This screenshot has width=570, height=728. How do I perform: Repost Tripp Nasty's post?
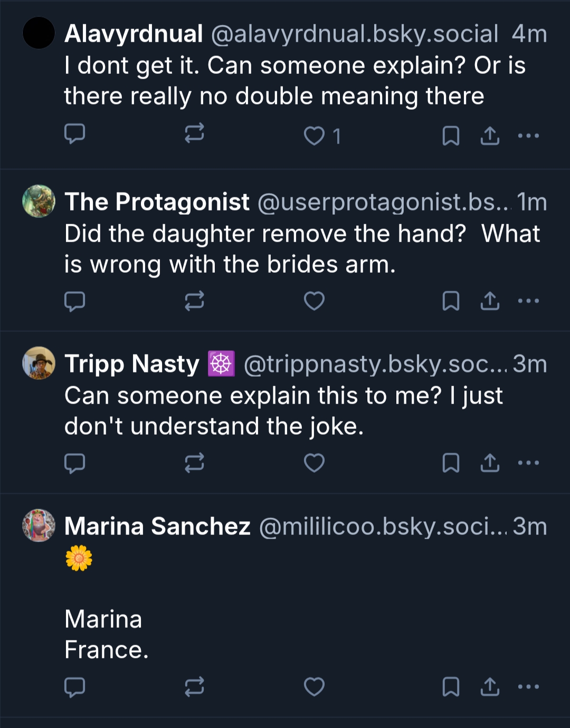194,463
